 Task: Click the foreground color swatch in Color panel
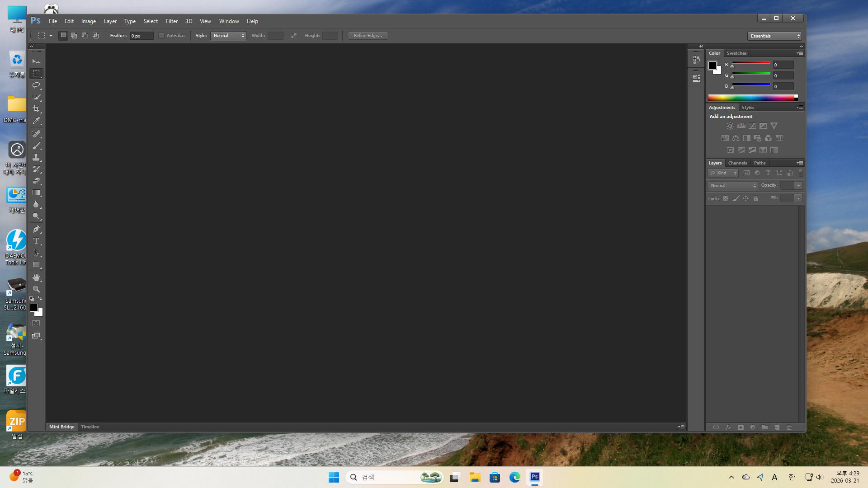[x=712, y=66]
